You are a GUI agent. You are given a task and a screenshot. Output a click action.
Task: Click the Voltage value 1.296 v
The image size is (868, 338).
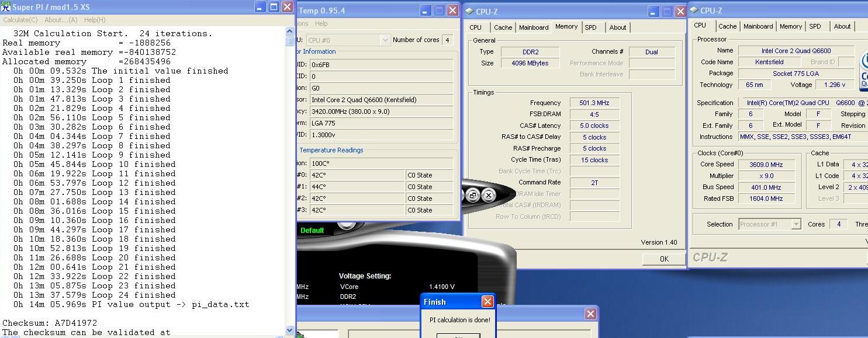[x=834, y=85]
